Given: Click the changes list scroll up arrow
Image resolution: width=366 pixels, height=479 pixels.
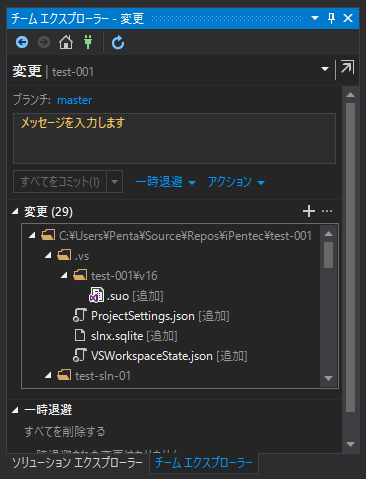Looking at the screenshot, I should click(329, 233).
